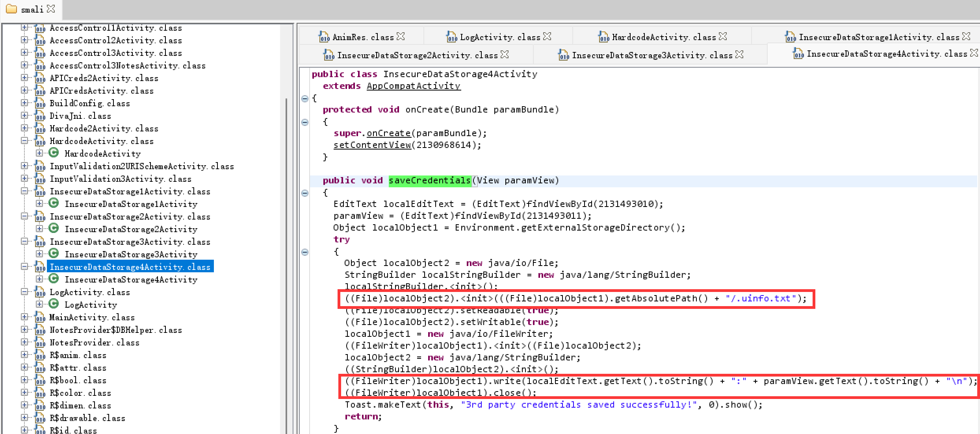Expand the InputValidation3Activity.class tree node

[24, 178]
